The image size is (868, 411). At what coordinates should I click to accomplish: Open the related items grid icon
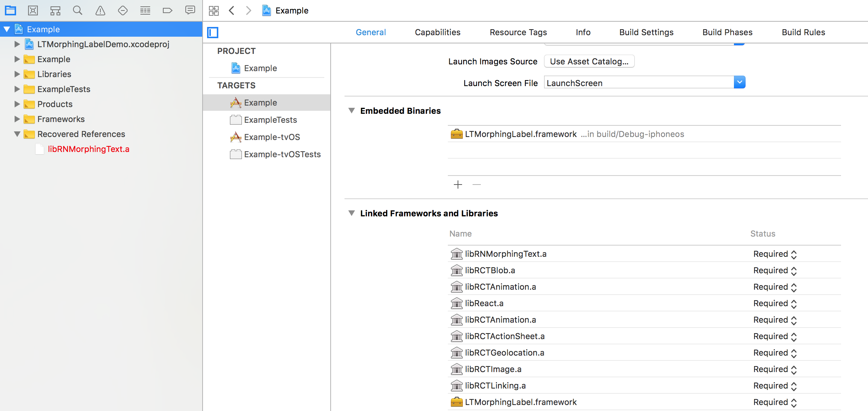(x=214, y=10)
